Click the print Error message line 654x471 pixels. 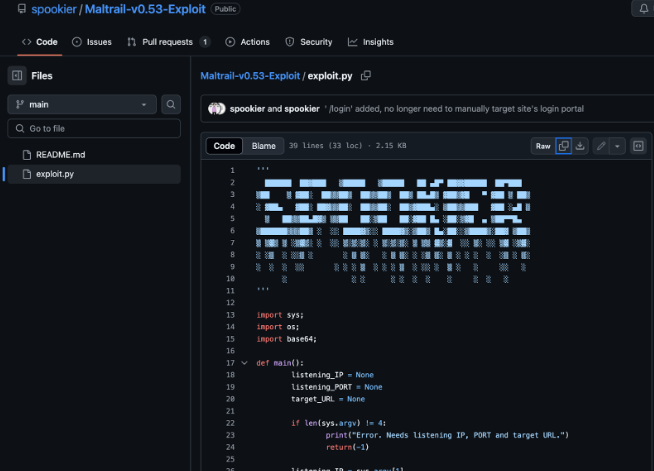tap(447, 435)
